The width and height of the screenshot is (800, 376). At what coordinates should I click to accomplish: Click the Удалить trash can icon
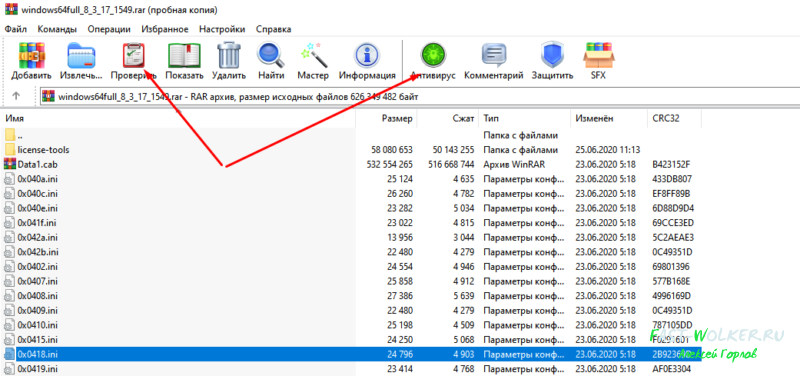229,56
